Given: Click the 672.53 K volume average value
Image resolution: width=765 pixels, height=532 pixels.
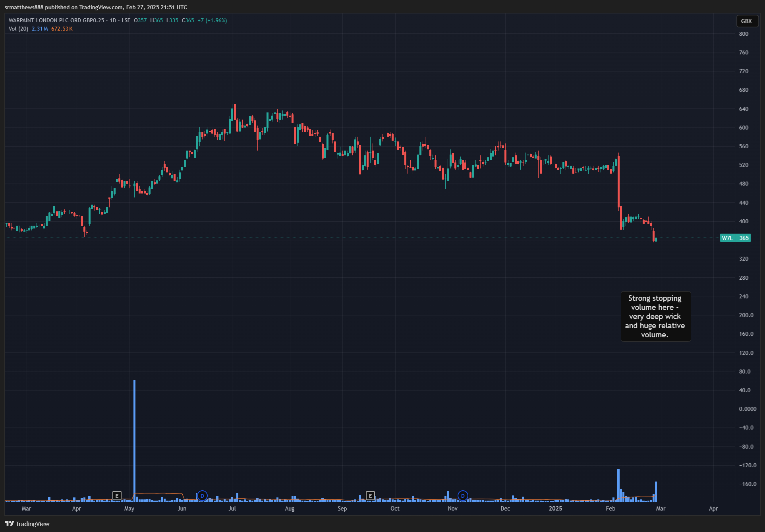Looking at the screenshot, I should pyautogui.click(x=62, y=29).
